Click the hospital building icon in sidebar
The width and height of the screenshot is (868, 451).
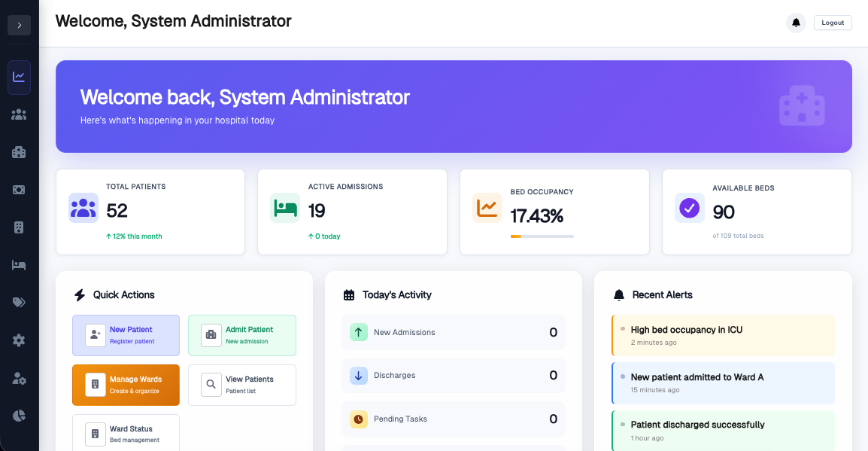click(x=19, y=152)
